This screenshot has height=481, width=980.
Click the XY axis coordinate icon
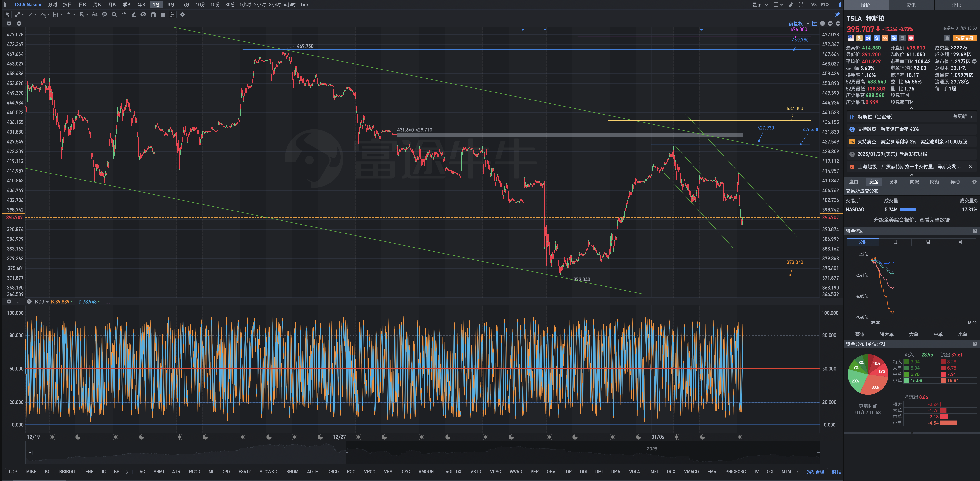pos(815,24)
